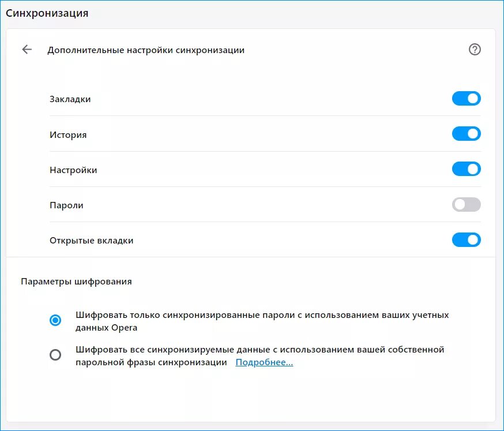Click the Пароли row label
Image resolution: width=504 pixels, height=431 pixels.
pyautogui.click(x=66, y=205)
